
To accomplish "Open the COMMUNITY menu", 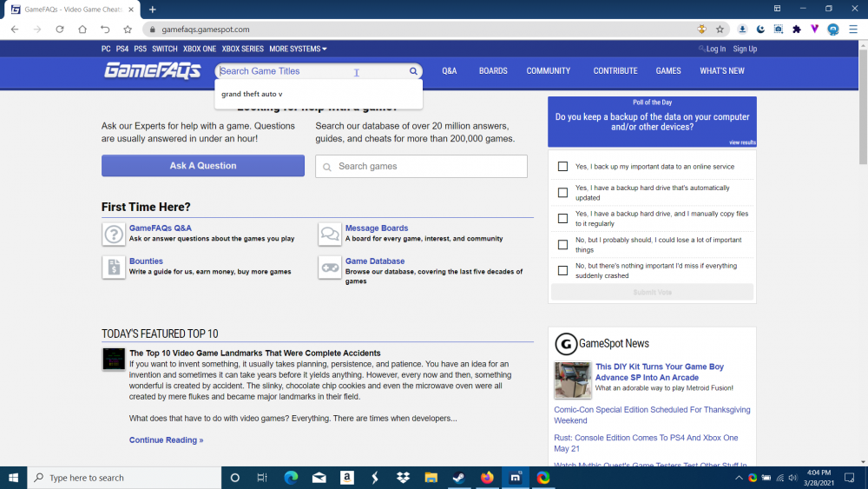I will pyautogui.click(x=548, y=71).
